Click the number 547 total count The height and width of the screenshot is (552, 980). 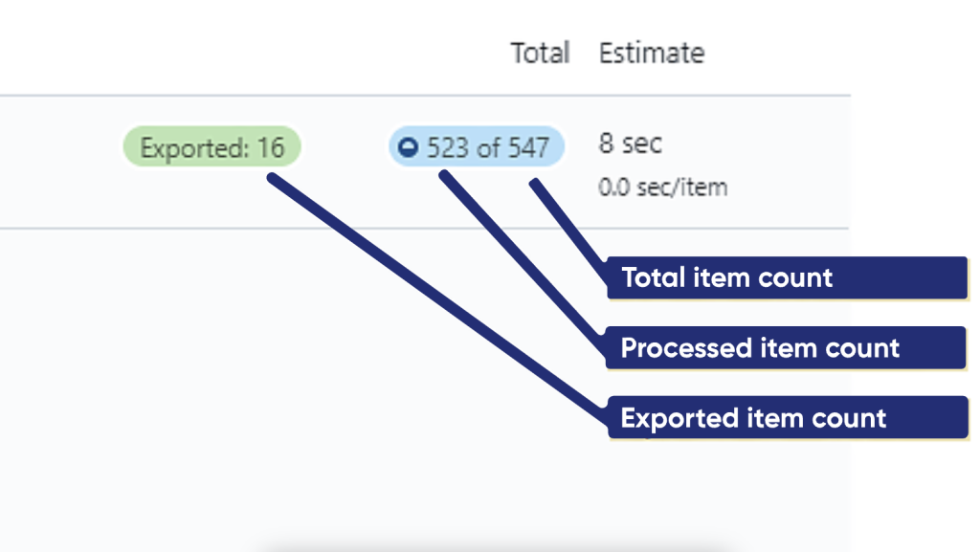(527, 147)
